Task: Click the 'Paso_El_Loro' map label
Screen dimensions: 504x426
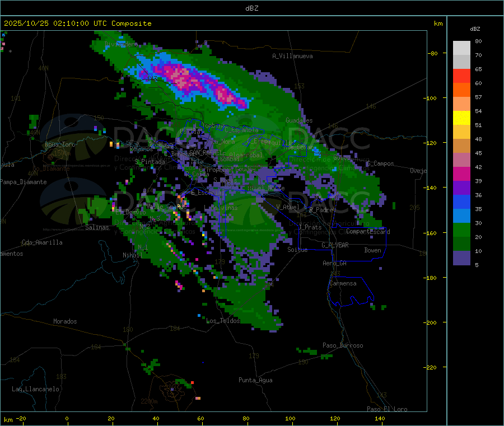Action: [x=387, y=409]
